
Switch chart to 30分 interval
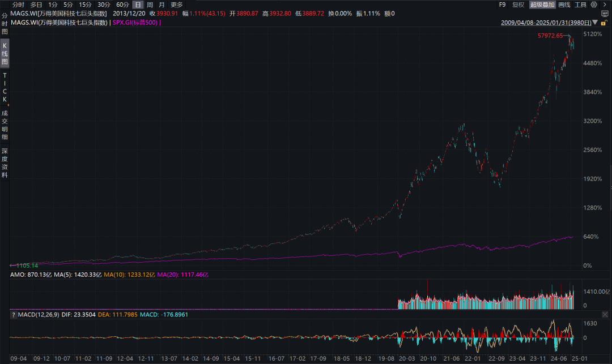104,5
